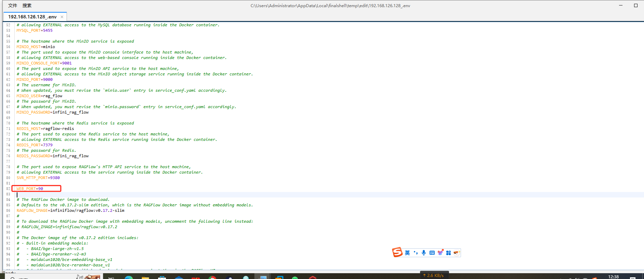Toggle punctuation mode on Sogou toolbar
Viewport: 644px width, 279px height.
[x=416, y=253]
